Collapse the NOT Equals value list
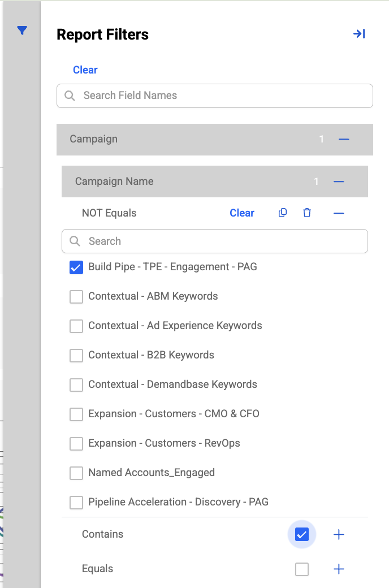This screenshot has width=389, height=588. [339, 213]
